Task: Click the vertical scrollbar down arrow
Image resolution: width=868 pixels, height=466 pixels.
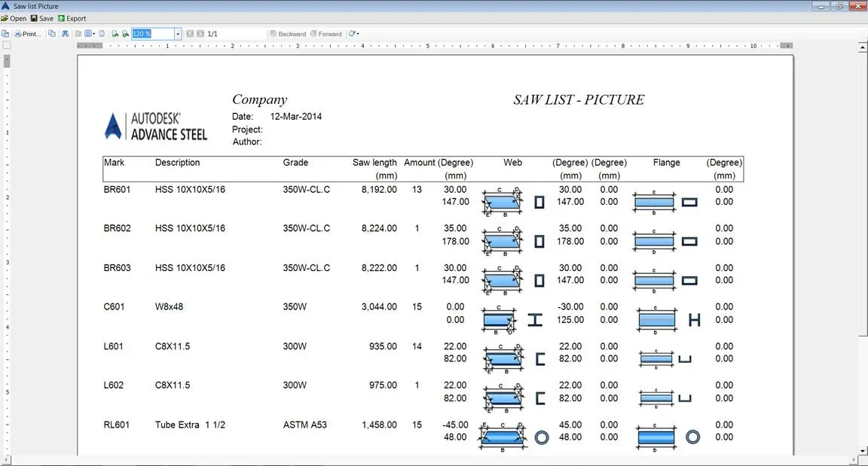Action: [863, 450]
